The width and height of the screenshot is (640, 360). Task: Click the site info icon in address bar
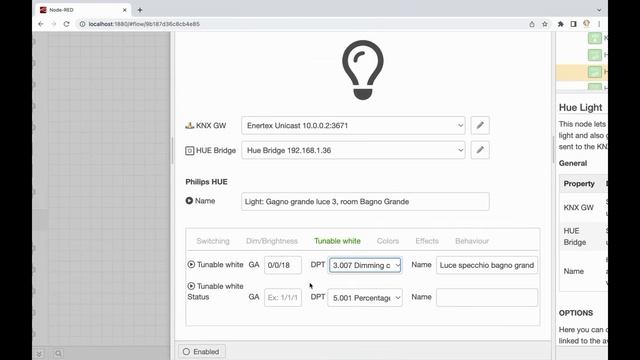82,24
